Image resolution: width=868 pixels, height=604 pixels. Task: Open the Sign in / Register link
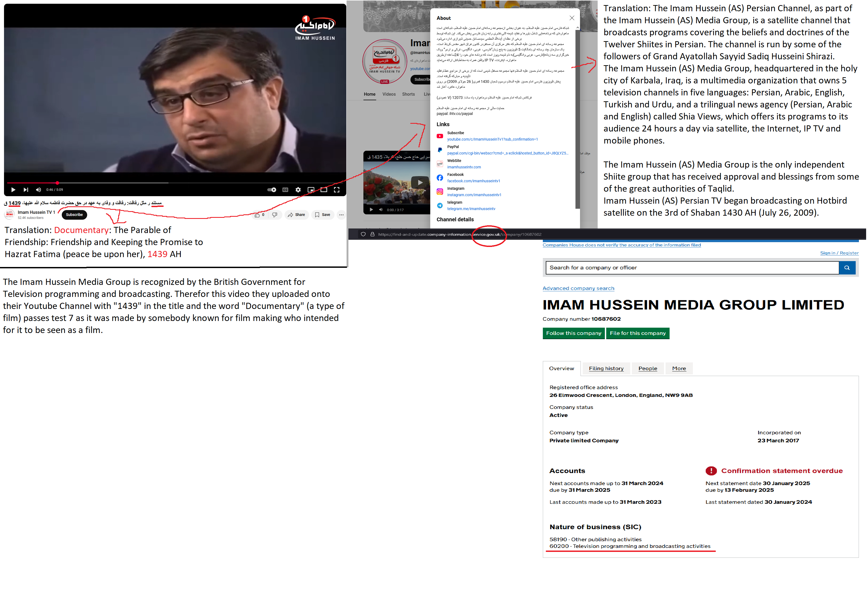click(840, 253)
